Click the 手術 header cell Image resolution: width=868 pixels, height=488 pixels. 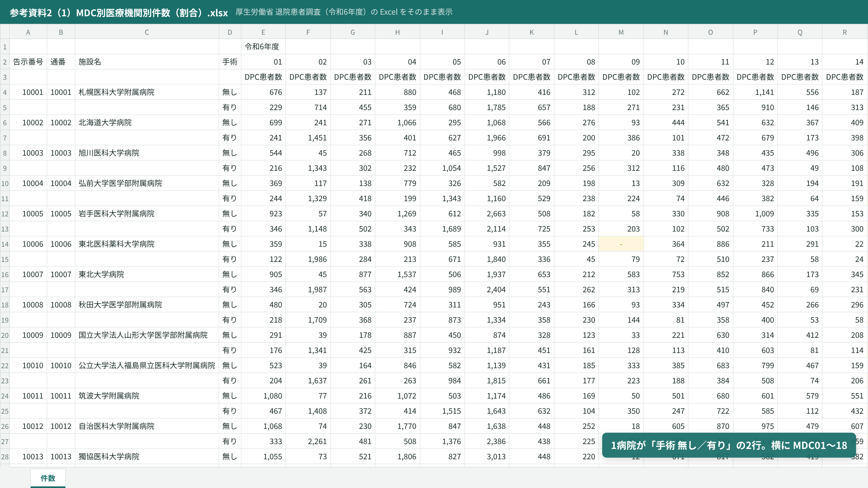pyautogui.click(x=230, y=62)
